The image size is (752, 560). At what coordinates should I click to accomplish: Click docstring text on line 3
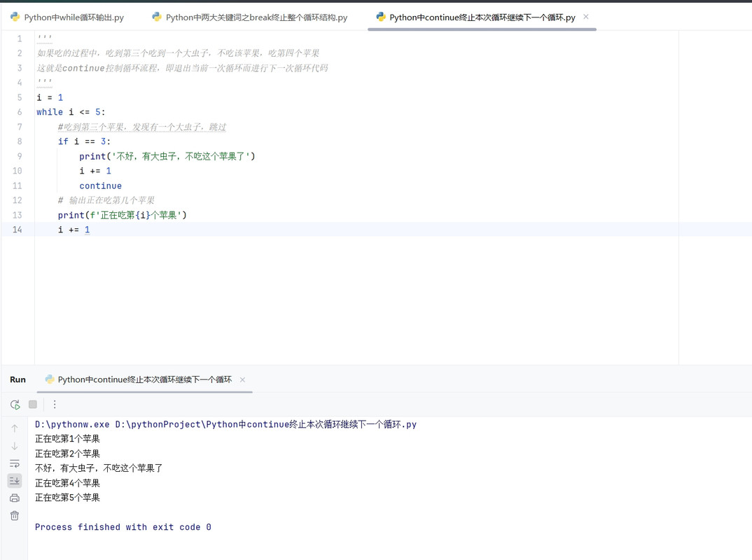pos(182,68)
